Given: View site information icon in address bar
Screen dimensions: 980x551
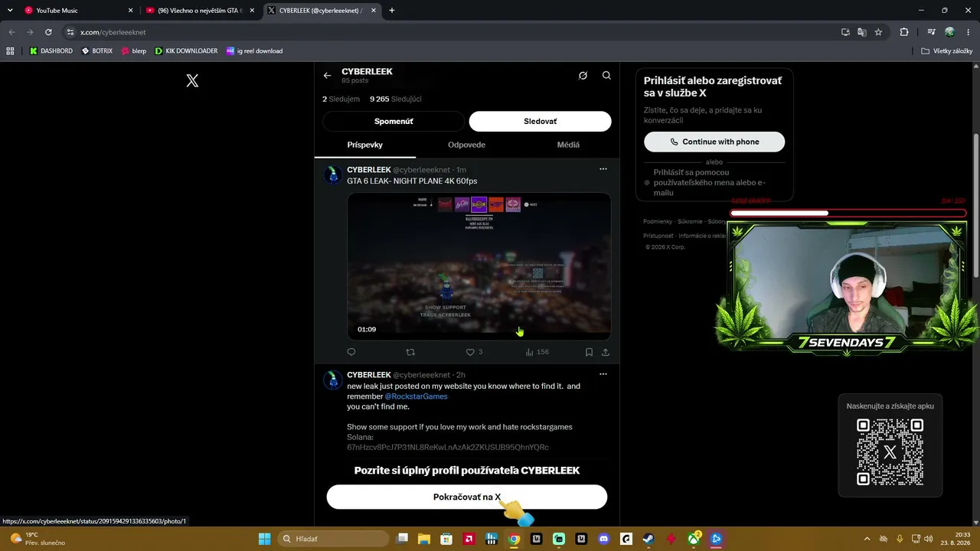Looking at the screenshot, I should pos(70,32).
